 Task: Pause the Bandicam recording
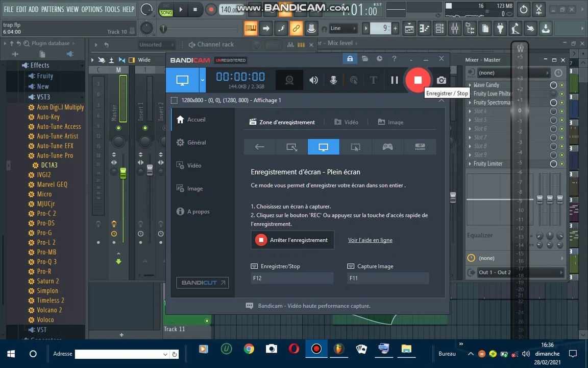(395, 80)
